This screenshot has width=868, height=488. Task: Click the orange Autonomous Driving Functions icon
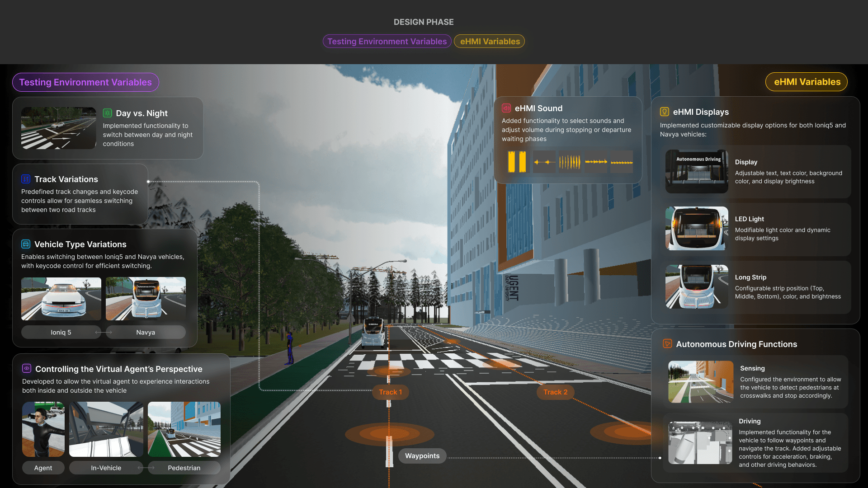point(667,344)
